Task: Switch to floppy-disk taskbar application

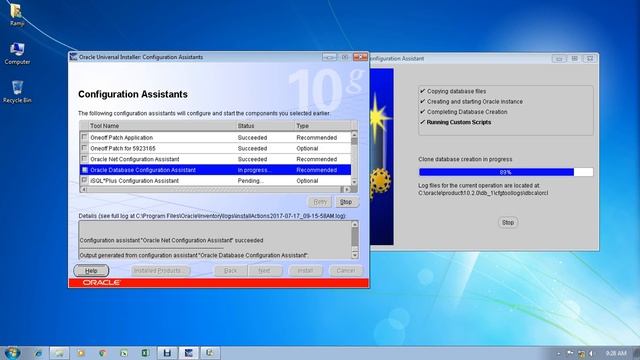Action: 167,353
